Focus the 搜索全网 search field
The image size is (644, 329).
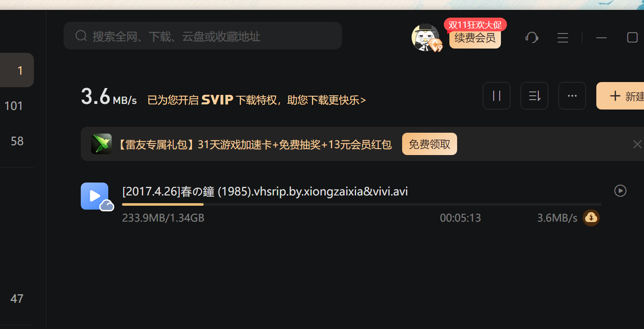[x=203, y=36]
